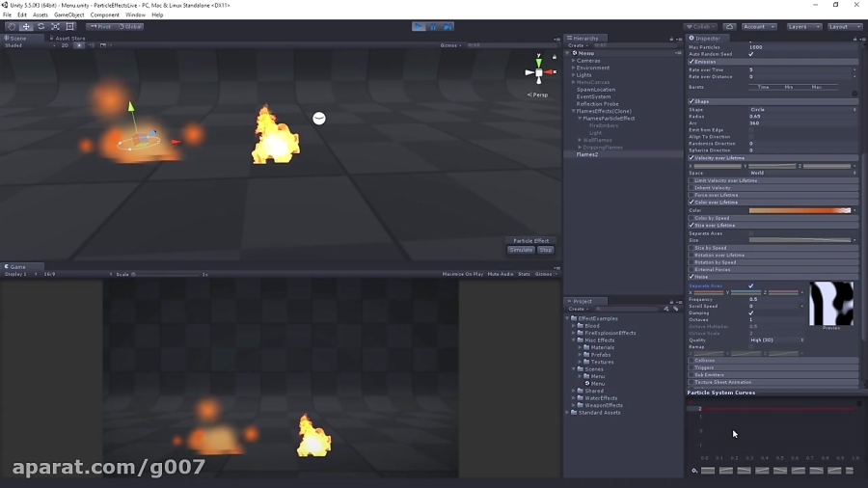Click the Simulate button
The image size is (868, 488).
pyautogui.click(x=521, y=250)
